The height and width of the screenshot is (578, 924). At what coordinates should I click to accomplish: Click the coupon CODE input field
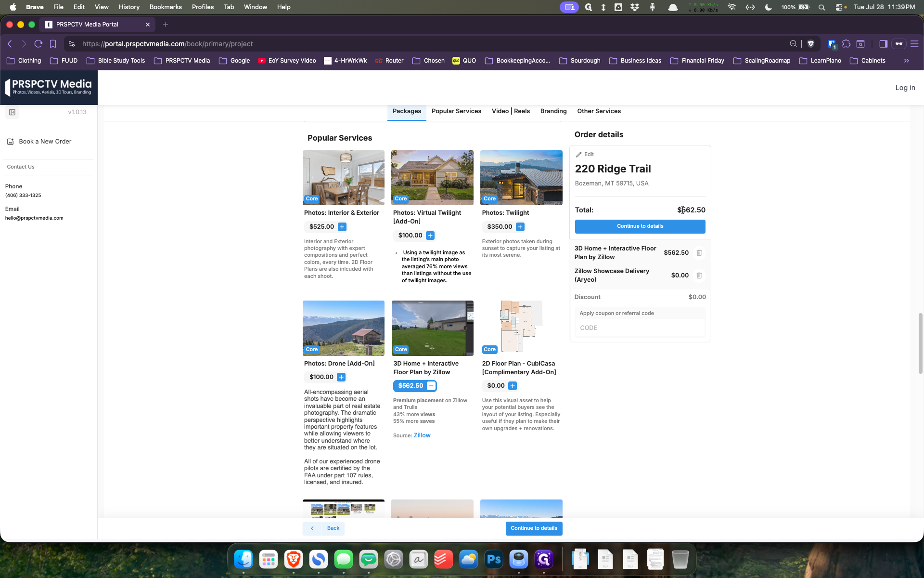640,328
